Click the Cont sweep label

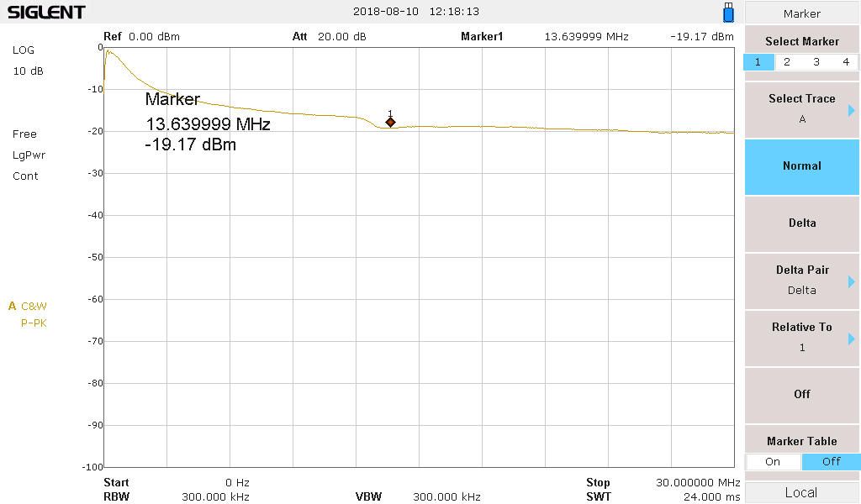click(25, 176)
